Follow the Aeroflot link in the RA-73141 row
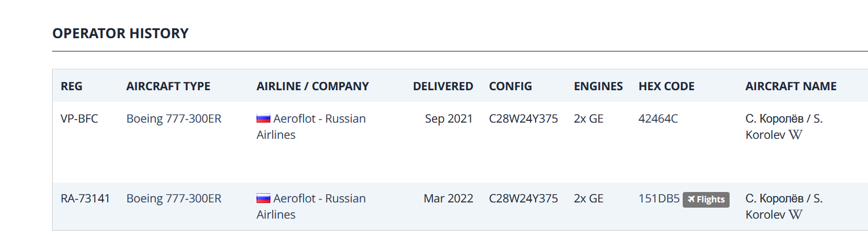This screenshot has height=251, width=868. [319, 199]
